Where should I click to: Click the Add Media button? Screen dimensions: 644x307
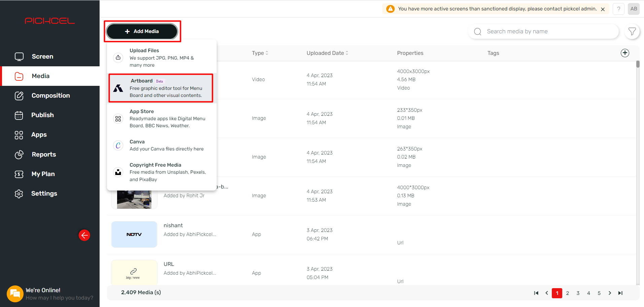(142, 31)
